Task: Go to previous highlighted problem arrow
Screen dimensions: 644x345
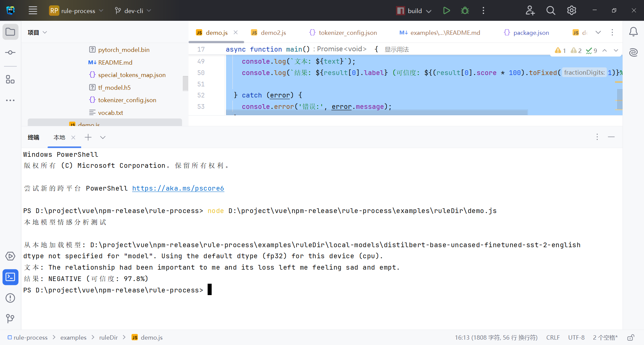Action: [x=605, y=51]
